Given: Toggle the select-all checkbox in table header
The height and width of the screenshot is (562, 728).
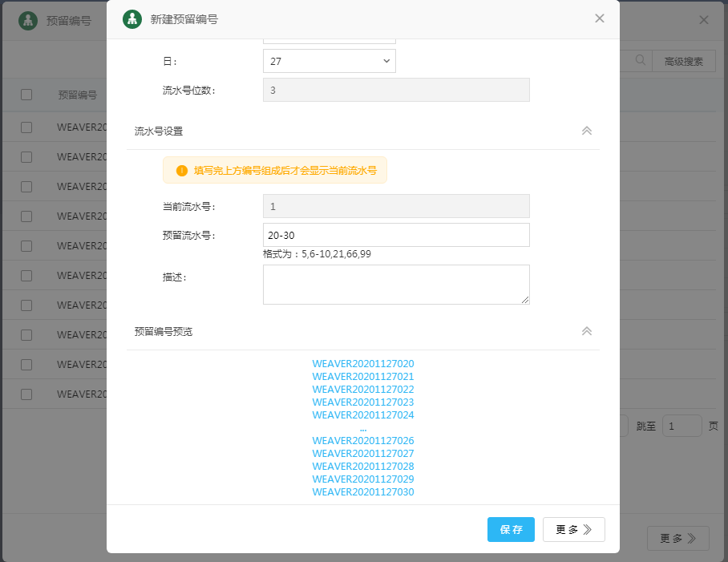Looking at the screenshot, I should pos(26,95).
